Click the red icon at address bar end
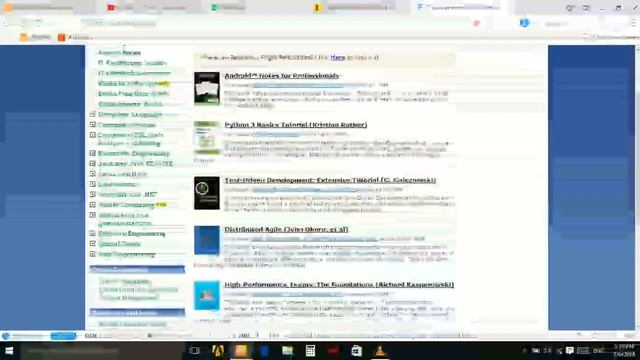This screenshot has width=640, height=360. [476, 24]
